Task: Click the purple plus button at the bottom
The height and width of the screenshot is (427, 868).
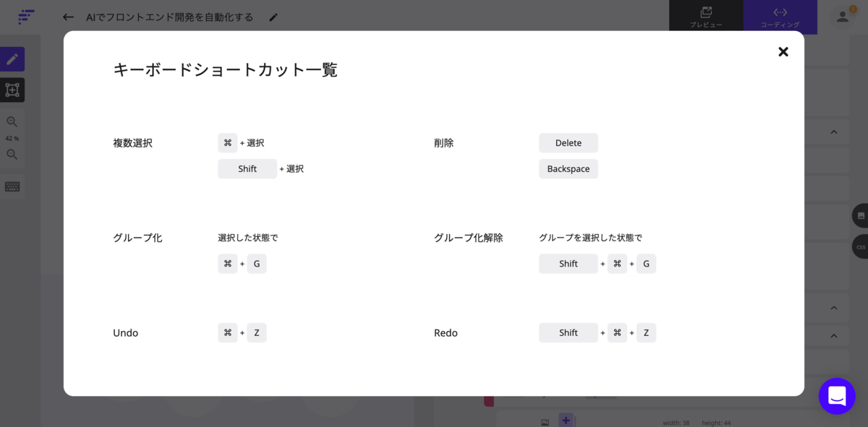Action: point(566,419)
